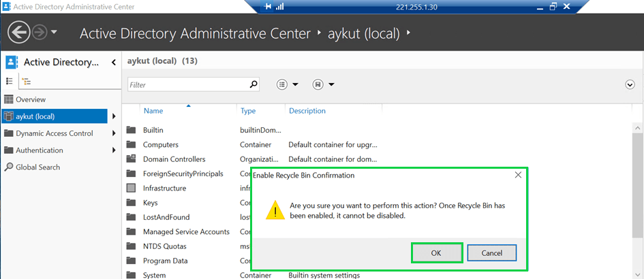Open Global Search
This screenshot has height=279, width=644.
37,167
